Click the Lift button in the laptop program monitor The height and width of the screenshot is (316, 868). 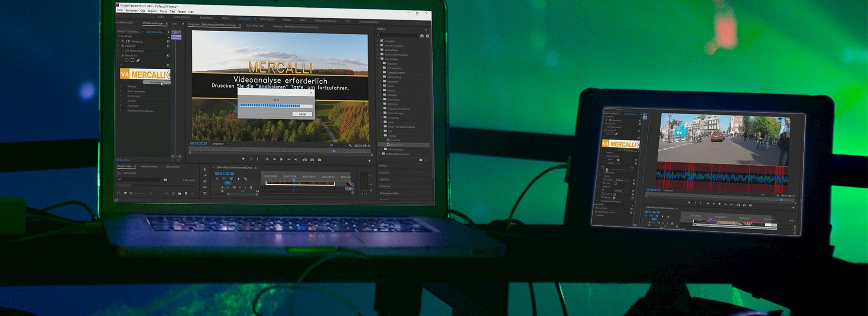coord(305,159)
